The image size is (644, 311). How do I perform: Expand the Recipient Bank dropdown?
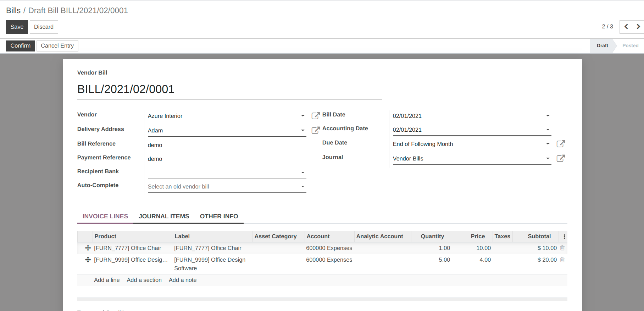pos(303,173)
